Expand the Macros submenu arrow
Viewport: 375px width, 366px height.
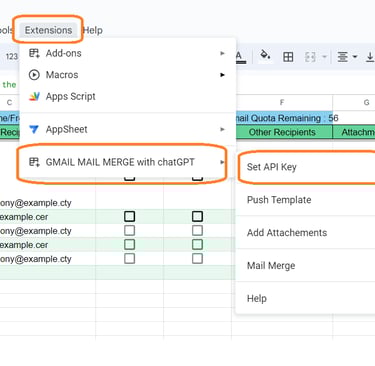[x=222, y=75]
